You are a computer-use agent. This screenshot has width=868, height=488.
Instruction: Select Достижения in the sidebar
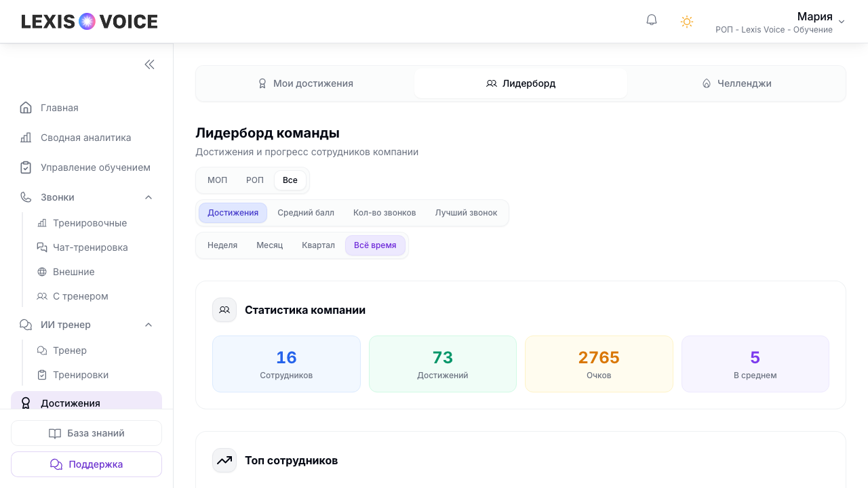pos(86,401)
